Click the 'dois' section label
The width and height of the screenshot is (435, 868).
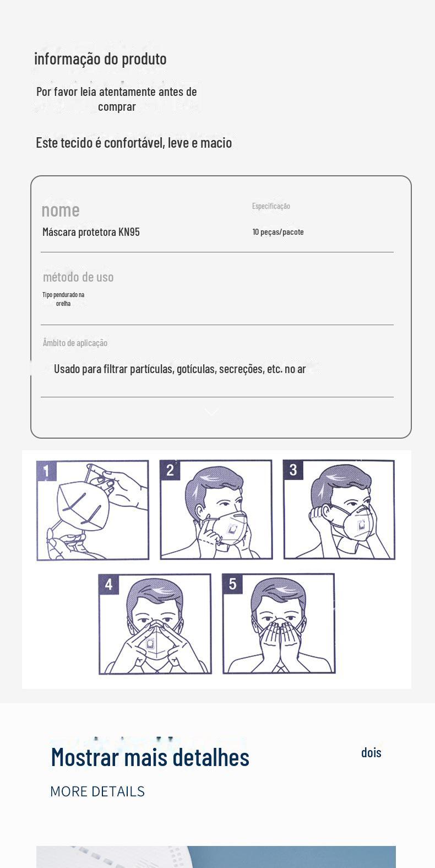(x=371, y=752)
